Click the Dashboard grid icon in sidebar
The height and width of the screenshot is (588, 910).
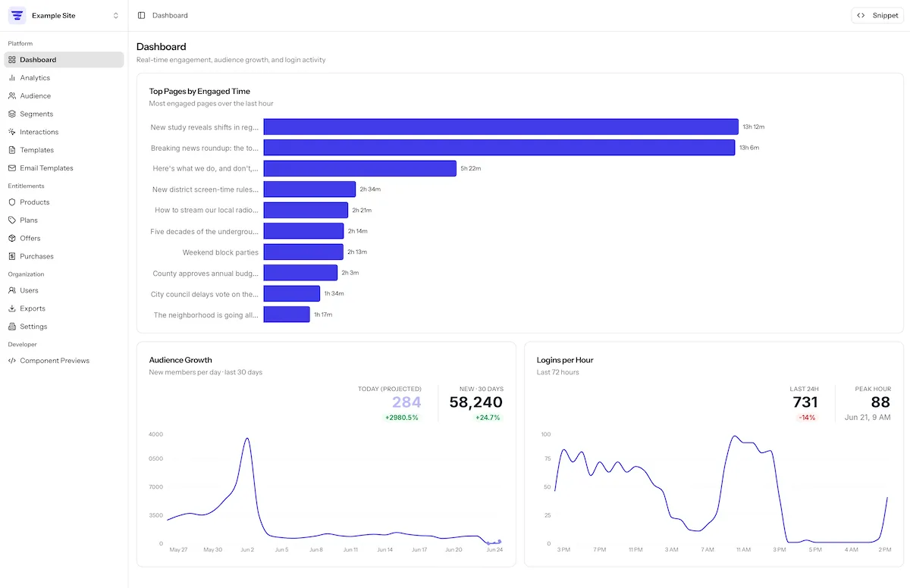12,60
